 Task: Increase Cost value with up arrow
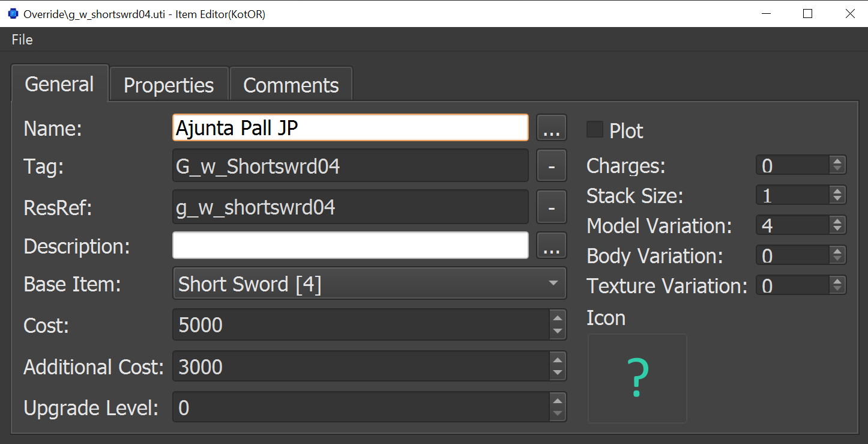tap(558, 319)
